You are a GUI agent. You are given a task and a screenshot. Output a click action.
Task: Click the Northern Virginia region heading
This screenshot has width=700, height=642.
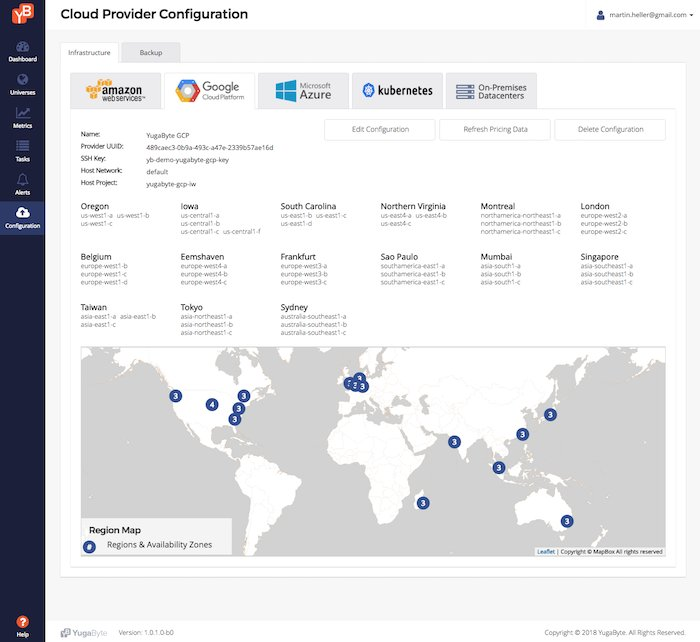point(413,206)
